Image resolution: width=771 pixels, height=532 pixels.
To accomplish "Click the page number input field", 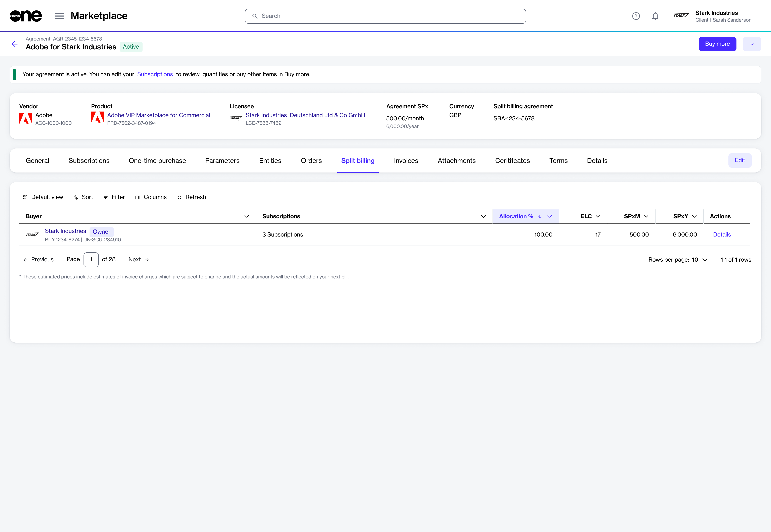I will tap(91, 260).
